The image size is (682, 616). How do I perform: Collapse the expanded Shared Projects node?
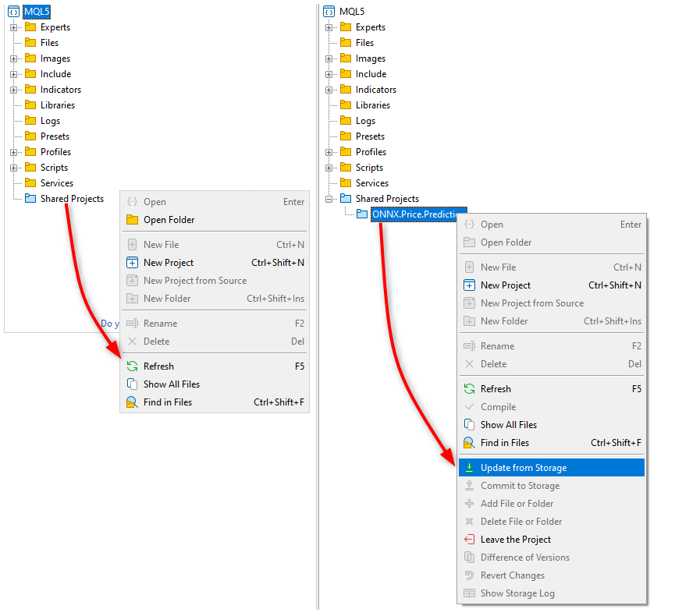(329, 199)
